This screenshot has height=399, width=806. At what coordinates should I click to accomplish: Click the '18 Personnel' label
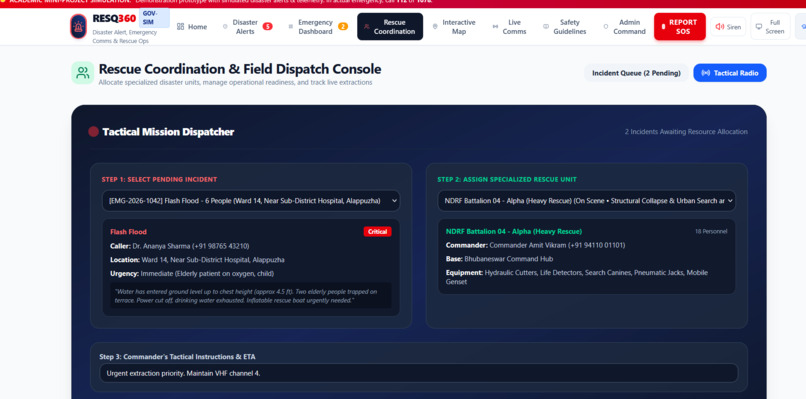click(711, 231)
